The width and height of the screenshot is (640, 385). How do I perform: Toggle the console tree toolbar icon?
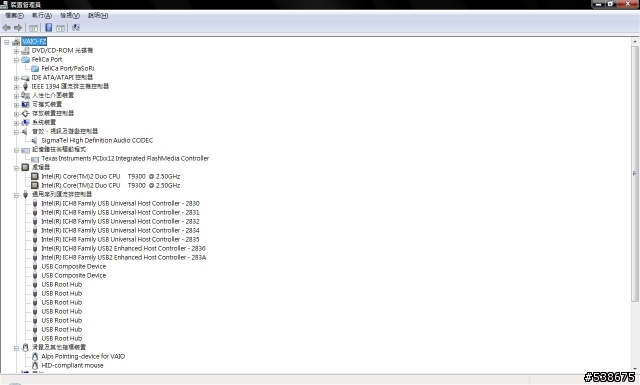(33, 28)
